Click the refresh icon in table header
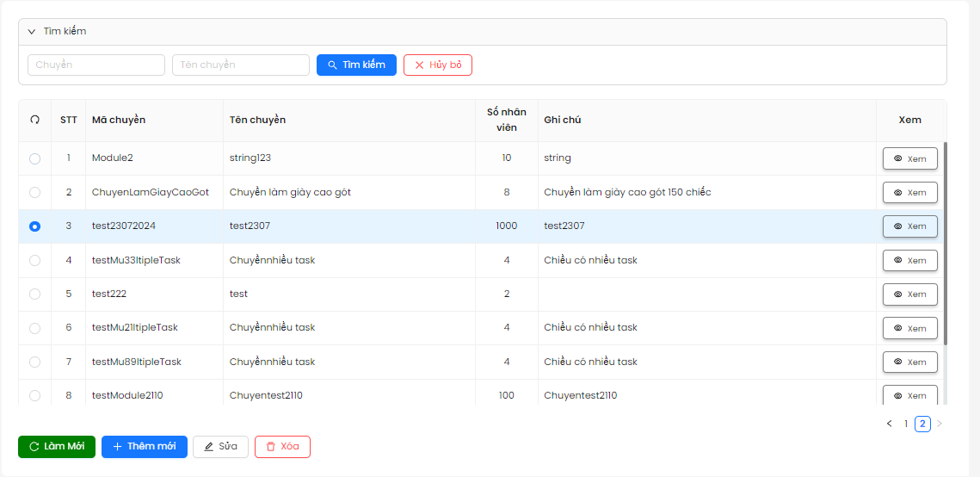 pyautogui.click(x=34, y=120)
